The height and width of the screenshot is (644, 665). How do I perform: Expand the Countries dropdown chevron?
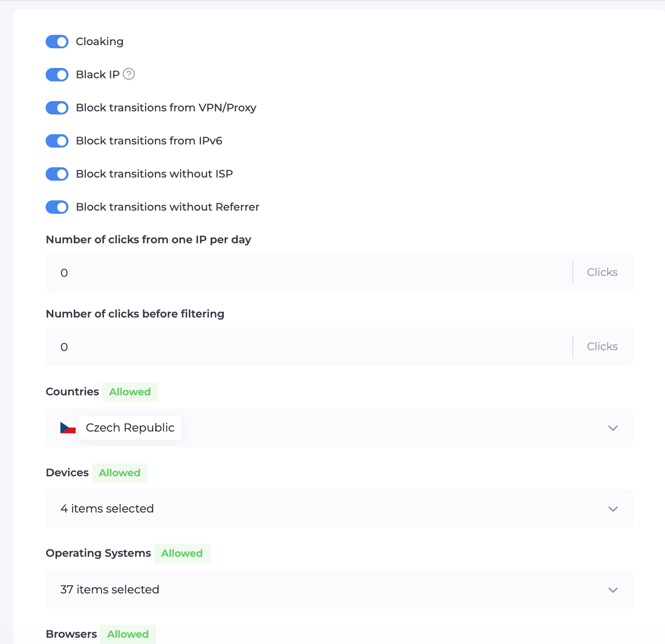point(613,428)
